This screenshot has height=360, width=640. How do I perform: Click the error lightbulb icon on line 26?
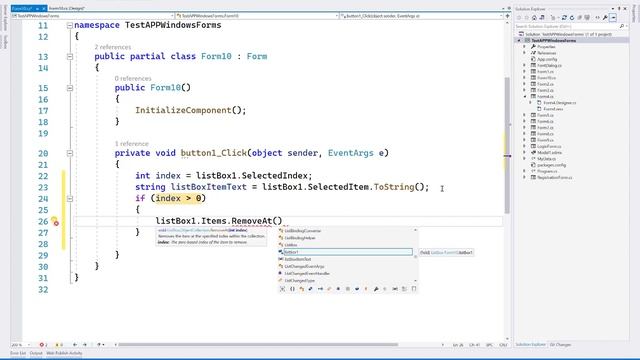tap(55, 222)
